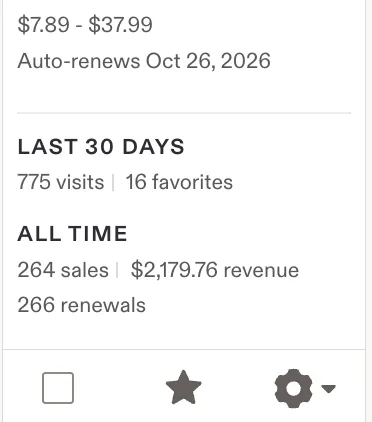The width and height of the screenshot is (372, 422).
Task: Click the Auto-renews label text
Action: click(79, 61)
